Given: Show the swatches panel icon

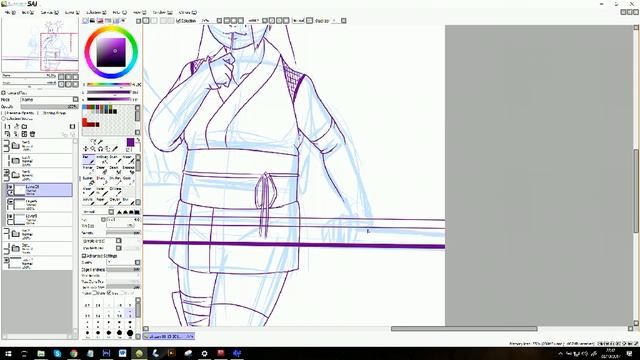Looking at the screenshot, I should click(116, 20).
